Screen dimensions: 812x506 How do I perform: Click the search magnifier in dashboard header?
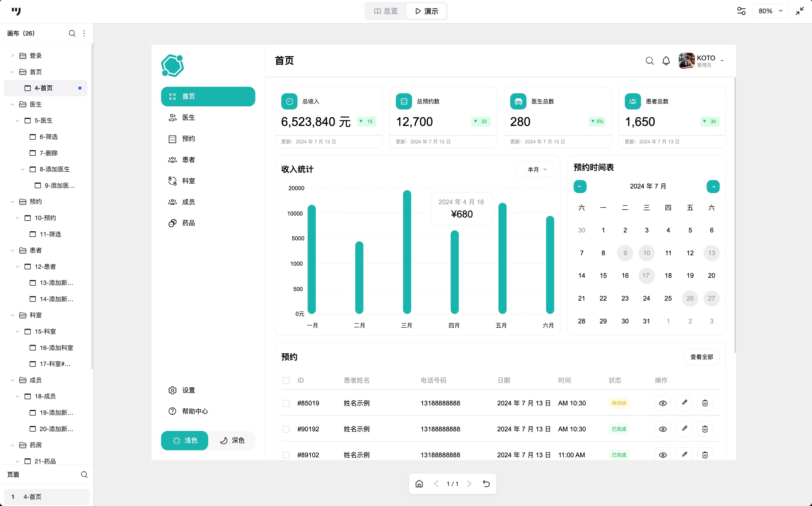(x=649, y=61)
